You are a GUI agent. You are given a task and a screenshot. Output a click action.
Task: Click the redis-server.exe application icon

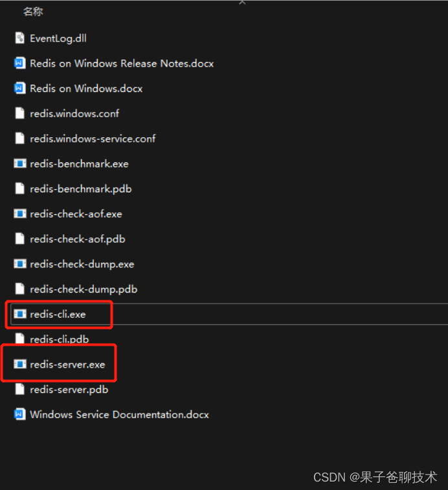point(20,364)
